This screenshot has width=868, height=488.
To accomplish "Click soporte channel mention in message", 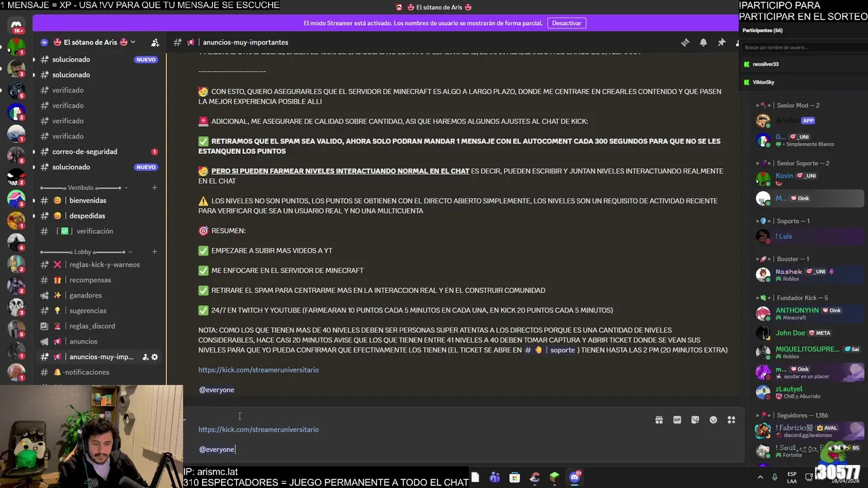I will coord(551,350).
